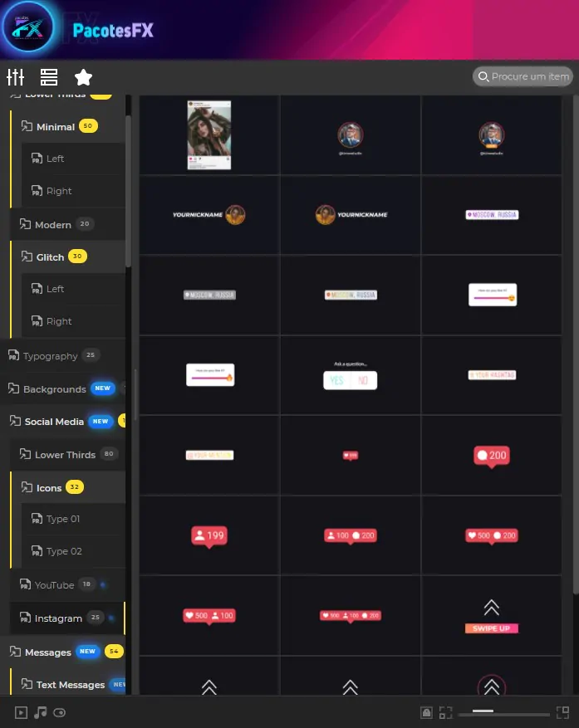Toggle the padlock icon in the bottom bar
The width and height of the screenshot is (579, 728).
tap(426, 712)
